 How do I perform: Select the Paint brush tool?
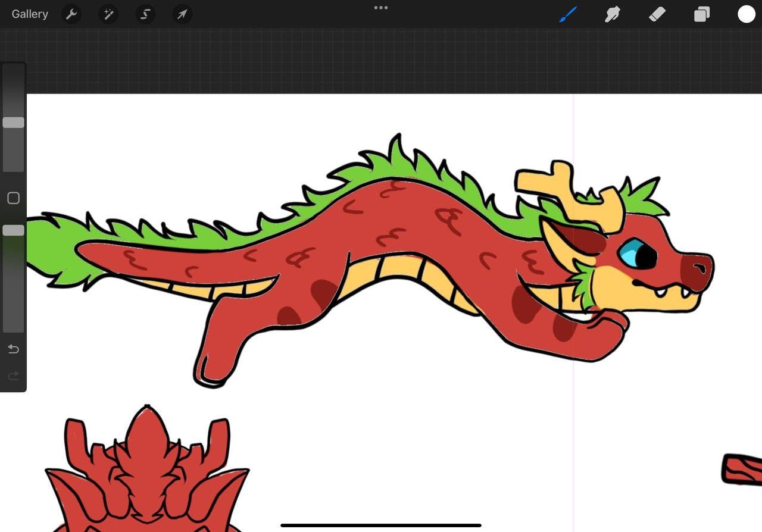pos(568,14)
